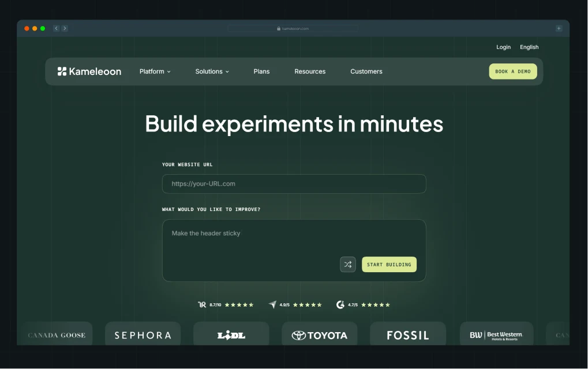Click the Capterra rating arrow icon
588x369 pixels.
(272, 304)
